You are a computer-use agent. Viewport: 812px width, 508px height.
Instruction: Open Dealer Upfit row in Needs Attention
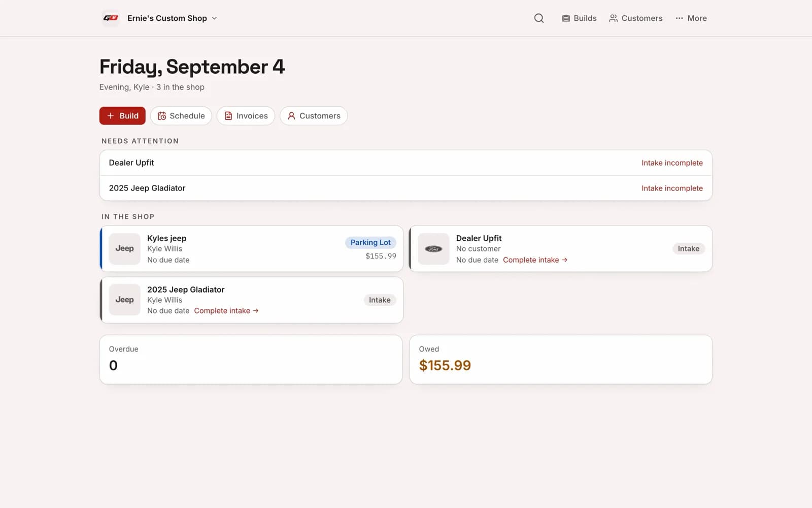point(405,163)
